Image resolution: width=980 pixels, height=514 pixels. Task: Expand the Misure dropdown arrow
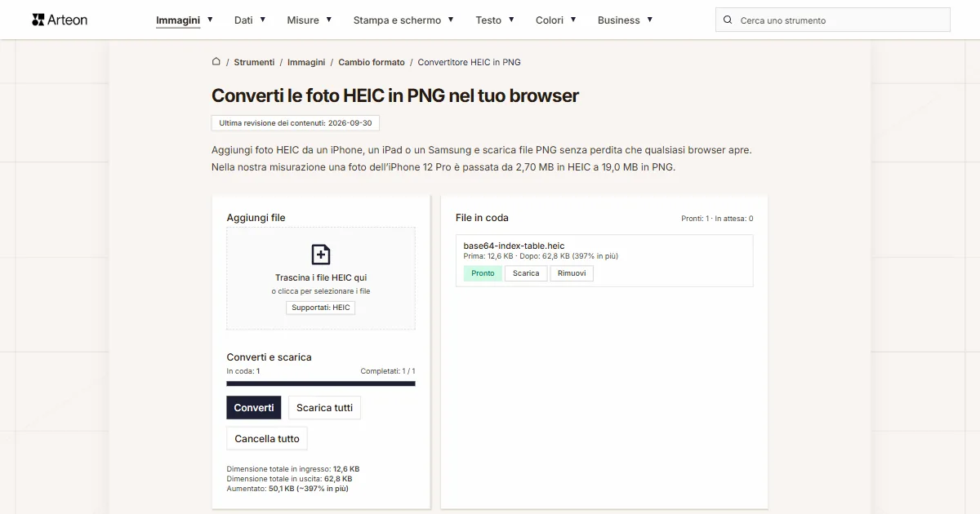click(x=329, y=19)
